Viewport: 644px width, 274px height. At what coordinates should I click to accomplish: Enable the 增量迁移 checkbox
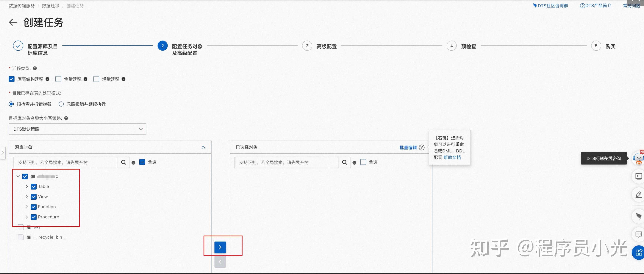(96, 79)
